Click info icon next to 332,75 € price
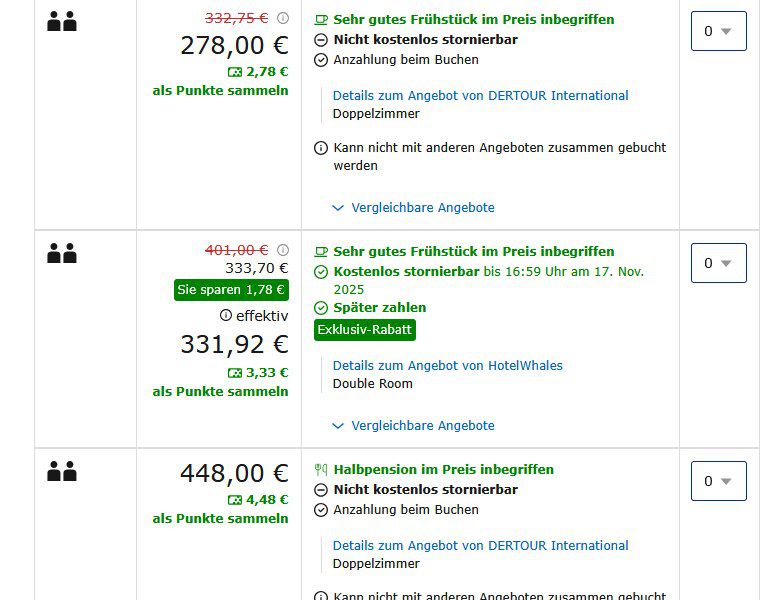 tap(282, 18)
